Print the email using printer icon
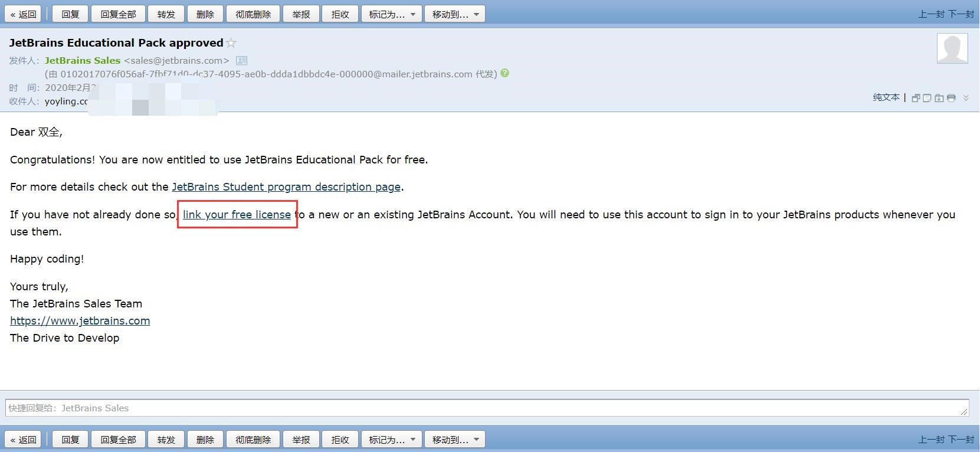The image size is (980, 452). 951,98
